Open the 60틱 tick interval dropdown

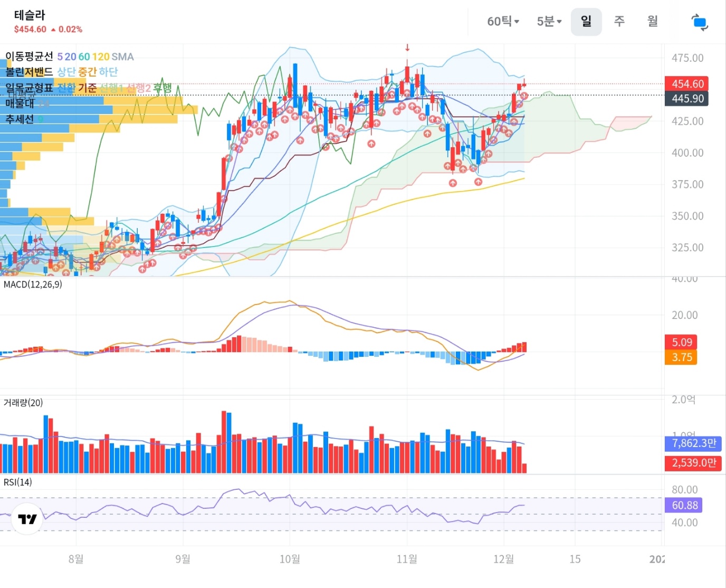[503, 22]
